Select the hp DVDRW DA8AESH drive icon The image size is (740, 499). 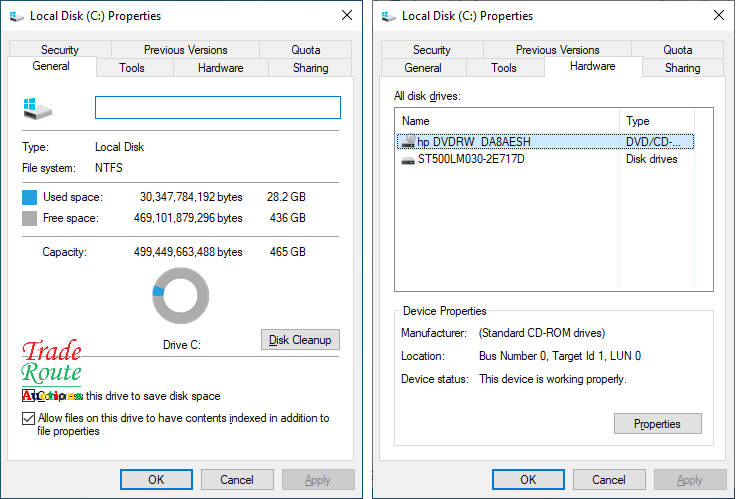coord(407,142)
